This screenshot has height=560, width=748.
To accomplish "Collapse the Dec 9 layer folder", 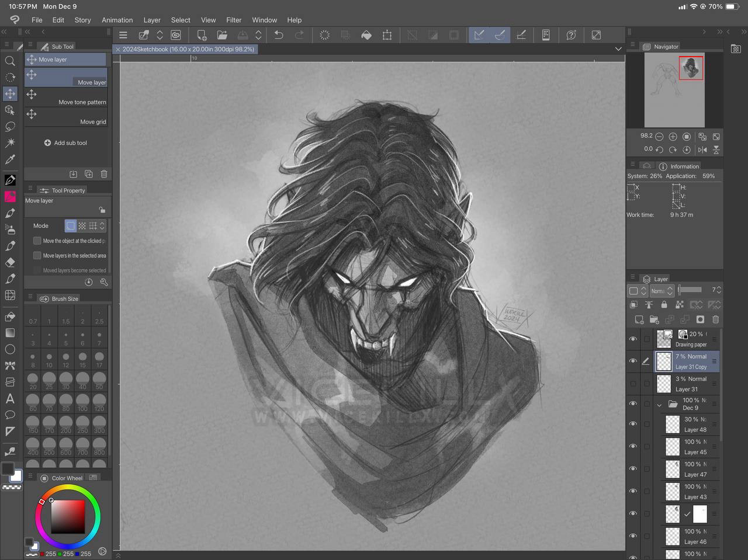I will pos(660,404).
